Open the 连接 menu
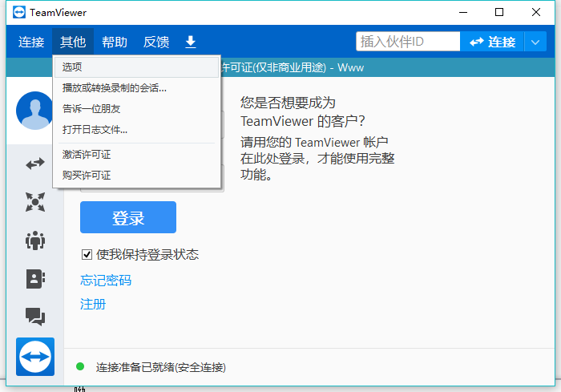The width and height of the screenshot is (561, 392). point(31,42)
